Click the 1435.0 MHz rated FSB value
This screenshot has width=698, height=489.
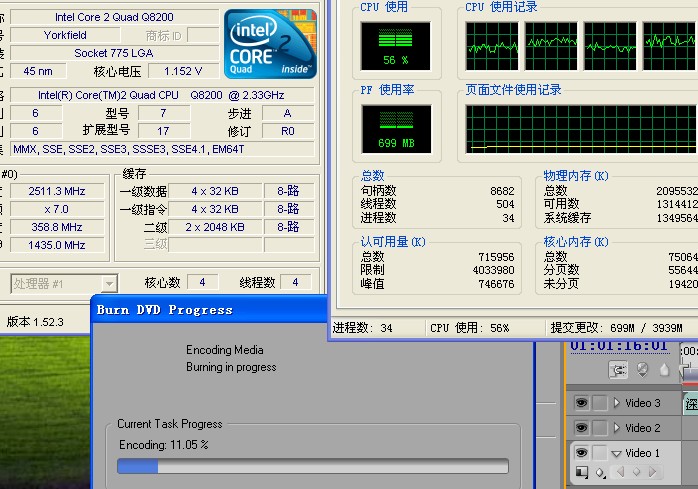click(57, 245)
